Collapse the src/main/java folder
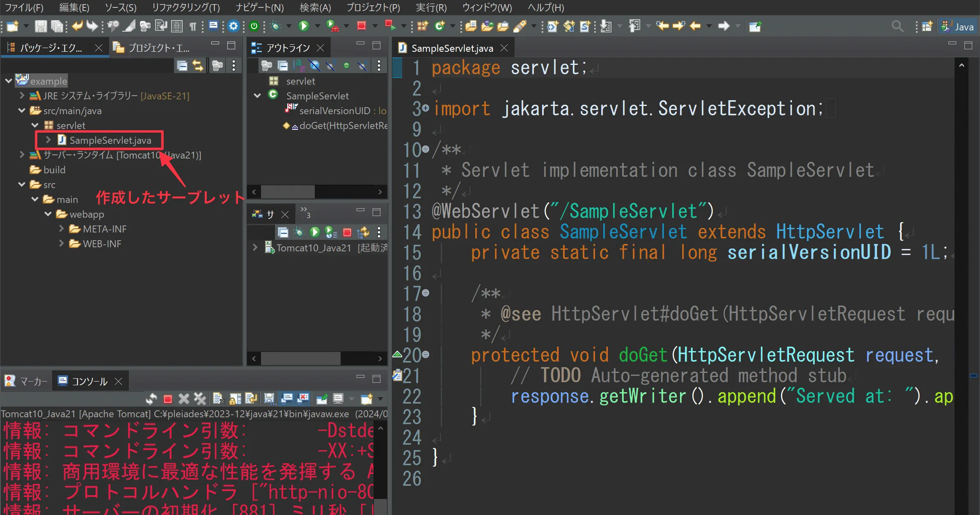Viewport: 980px width, 515px height. click(22, 111)
